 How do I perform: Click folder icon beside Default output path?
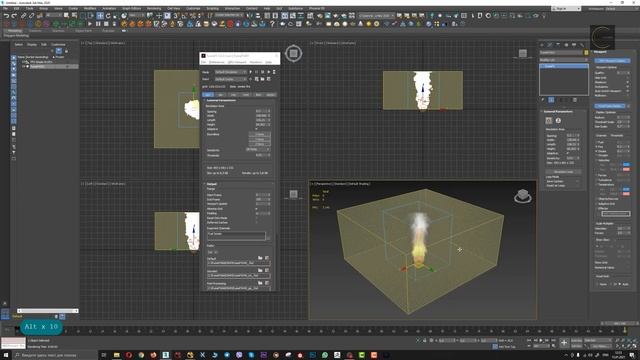coord(260,258)
